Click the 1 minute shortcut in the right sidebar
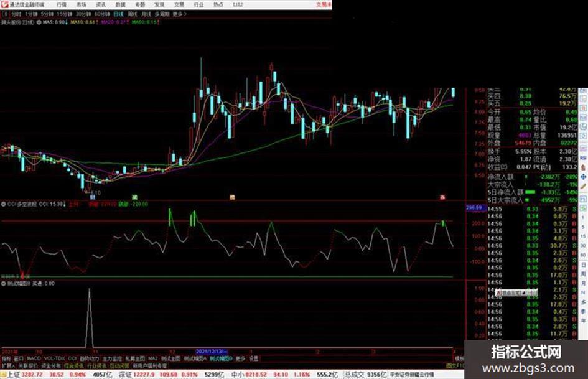Image resolution: width=588 pixels, height=379 pixels. tap(583, 218)
